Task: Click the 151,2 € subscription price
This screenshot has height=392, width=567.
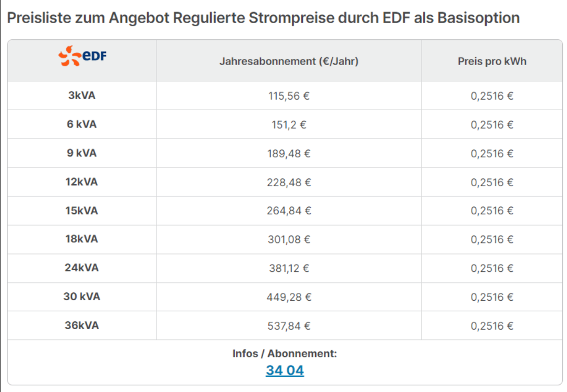Action: 289,125
